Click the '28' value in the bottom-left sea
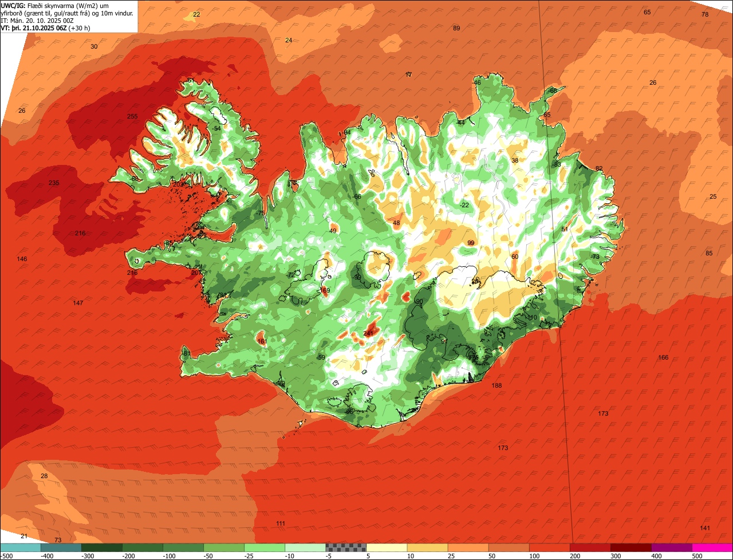Screen dimensions: 733x560 pyautogui.click(x=44, y=476)
